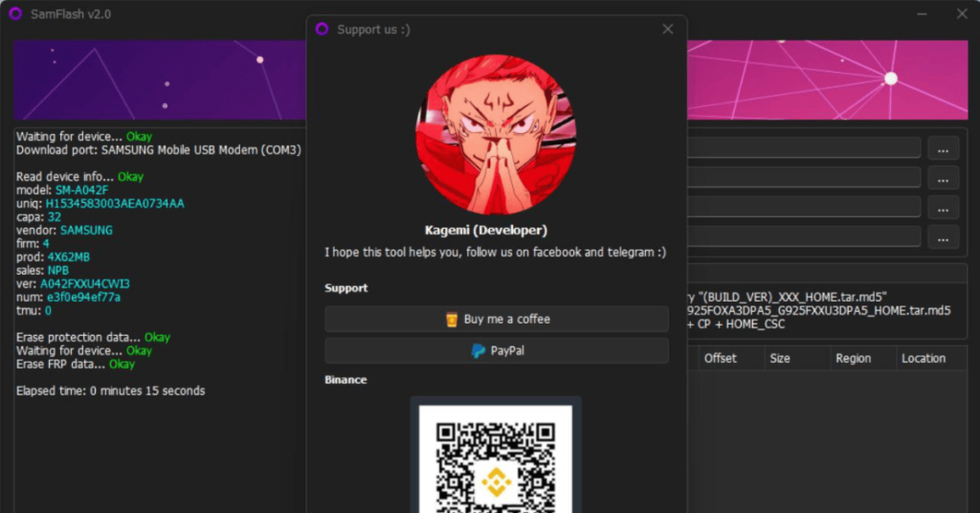Select the capa value 32

coord(55,217)
